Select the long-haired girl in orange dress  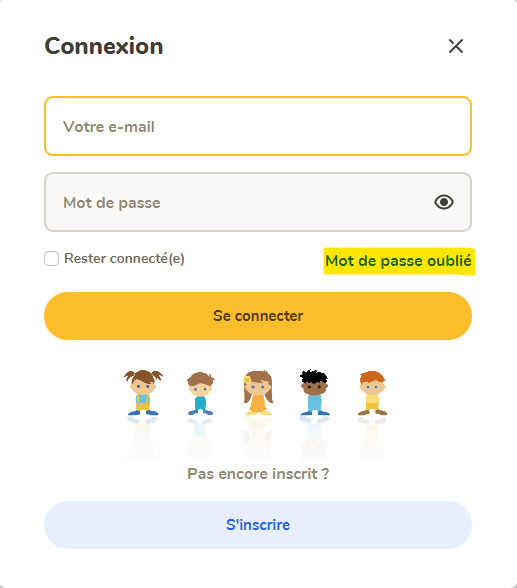pyautogui.click(x=258, y=393)
